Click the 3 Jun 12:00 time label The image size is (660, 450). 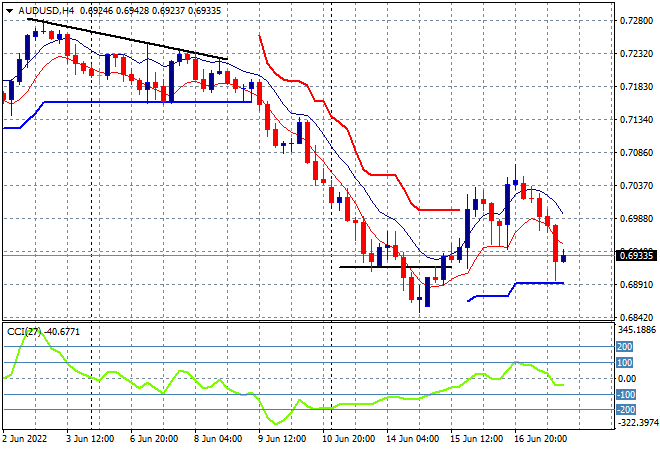click(90, 439)
